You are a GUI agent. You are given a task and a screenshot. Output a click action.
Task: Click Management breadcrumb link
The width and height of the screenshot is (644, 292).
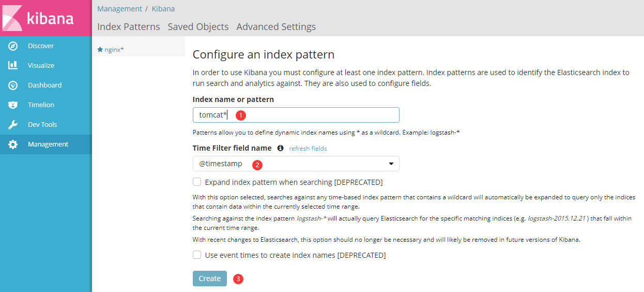coord(119,9)
